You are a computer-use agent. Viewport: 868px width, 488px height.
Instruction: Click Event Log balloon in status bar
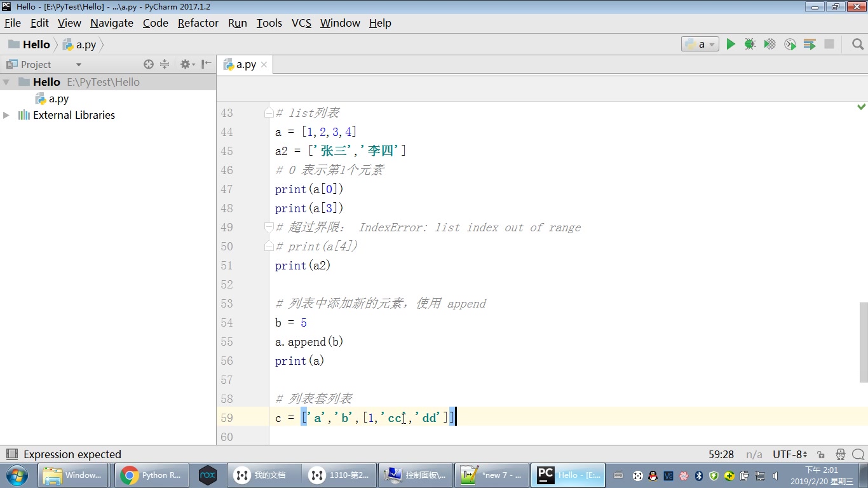[x=857, y=454]
